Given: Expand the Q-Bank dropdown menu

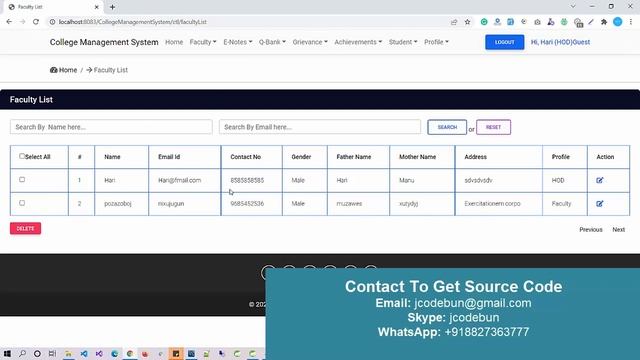Looking at the screenshot, I should point(272,42).
